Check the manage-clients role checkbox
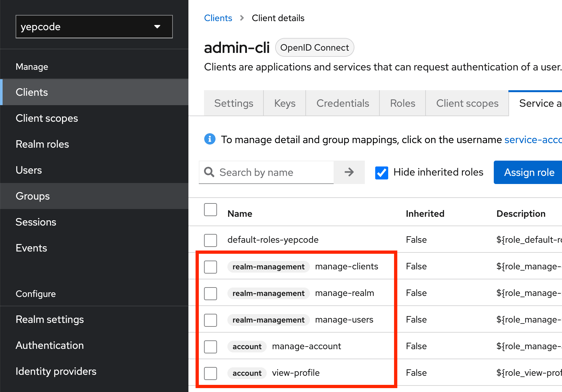562x392 pixels. pyautogui.click(x=211, y=267)
